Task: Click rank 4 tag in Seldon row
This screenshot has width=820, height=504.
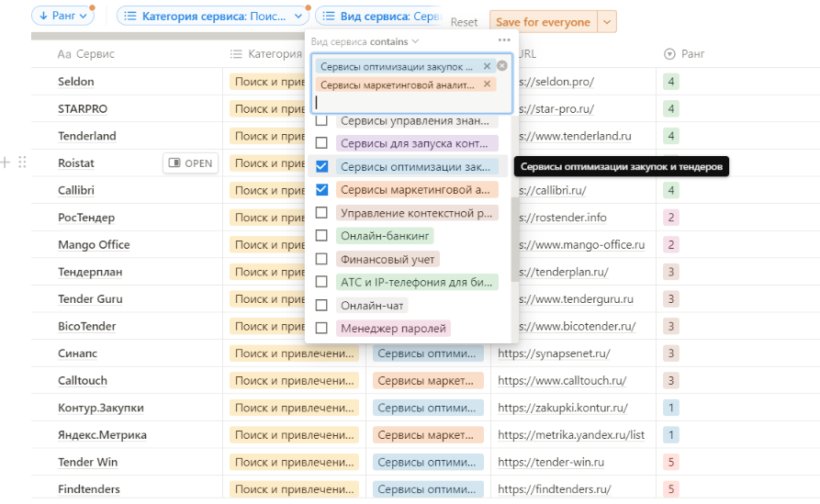Action: tap(671, 82)
